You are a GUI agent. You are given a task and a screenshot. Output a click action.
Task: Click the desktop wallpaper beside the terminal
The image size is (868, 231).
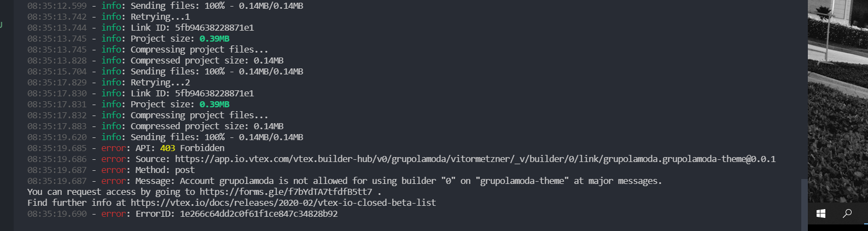[837, 109]
